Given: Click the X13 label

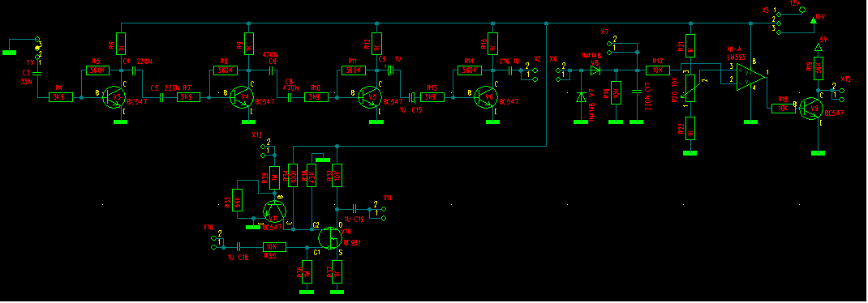Looking at the screenshot, I should click(846, 79).
